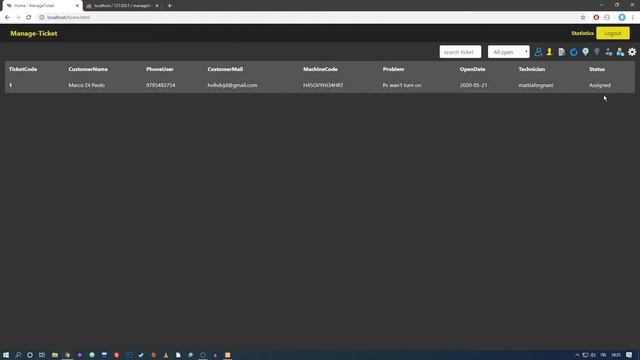640x360 pixels.
Task: Bookmark the page with the star icon
Action: click(583, 17)
